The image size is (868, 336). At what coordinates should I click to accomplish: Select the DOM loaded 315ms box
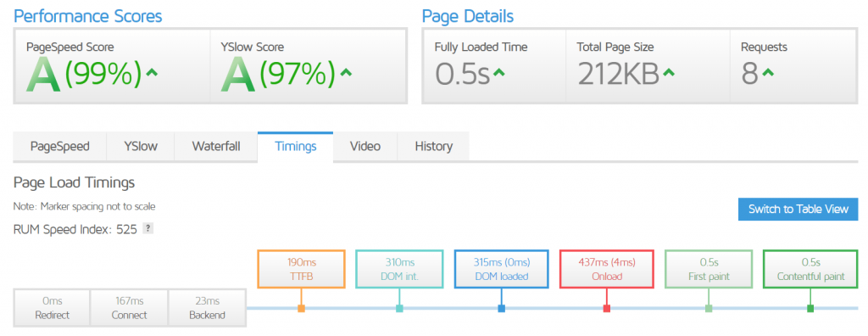click(502, 269)
